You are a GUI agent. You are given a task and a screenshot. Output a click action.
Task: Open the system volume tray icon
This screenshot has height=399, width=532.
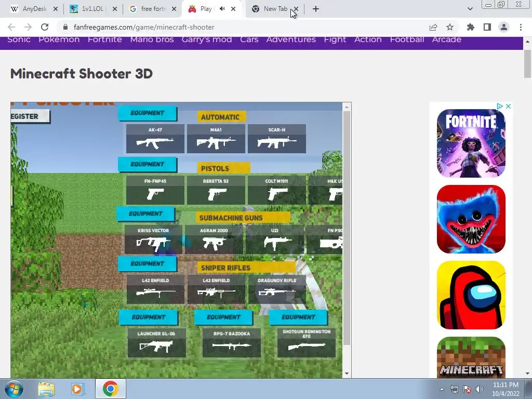pos(480,389)
